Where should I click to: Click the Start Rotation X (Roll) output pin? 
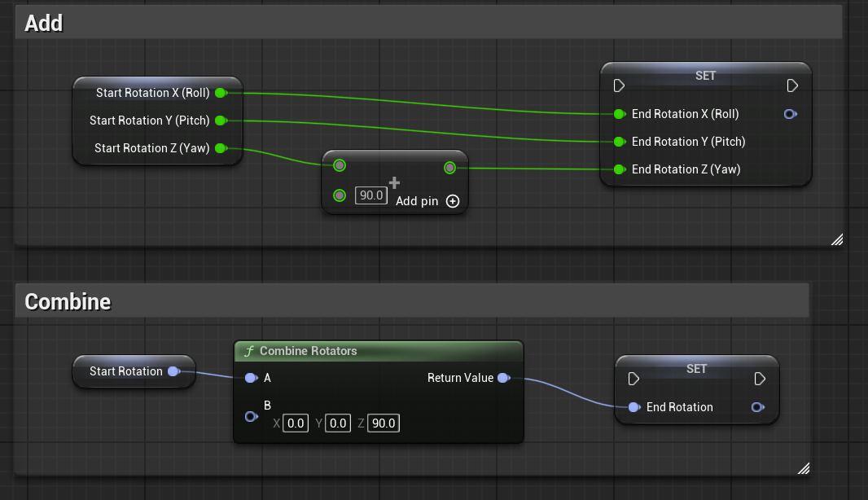221,93
